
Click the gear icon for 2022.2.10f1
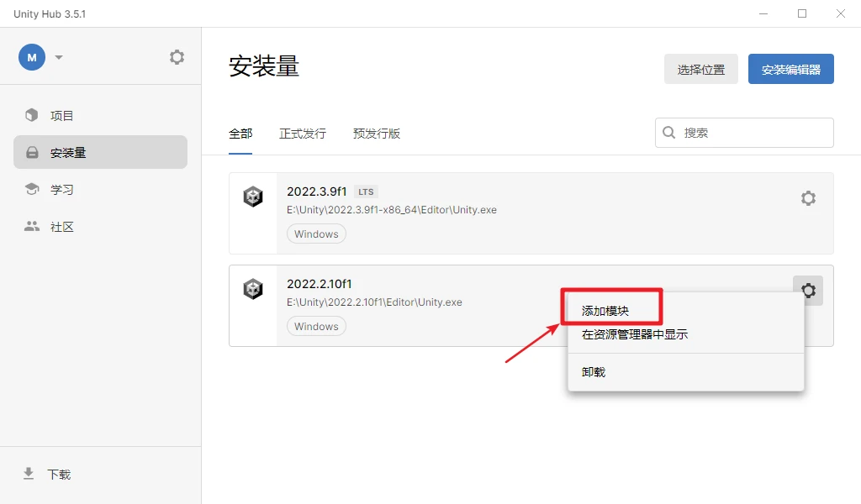[808, 290]
